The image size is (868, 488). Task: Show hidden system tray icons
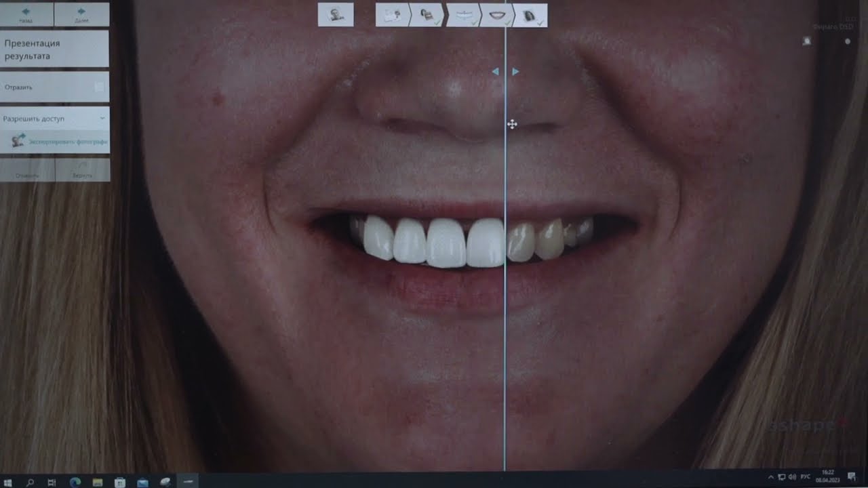770,477
